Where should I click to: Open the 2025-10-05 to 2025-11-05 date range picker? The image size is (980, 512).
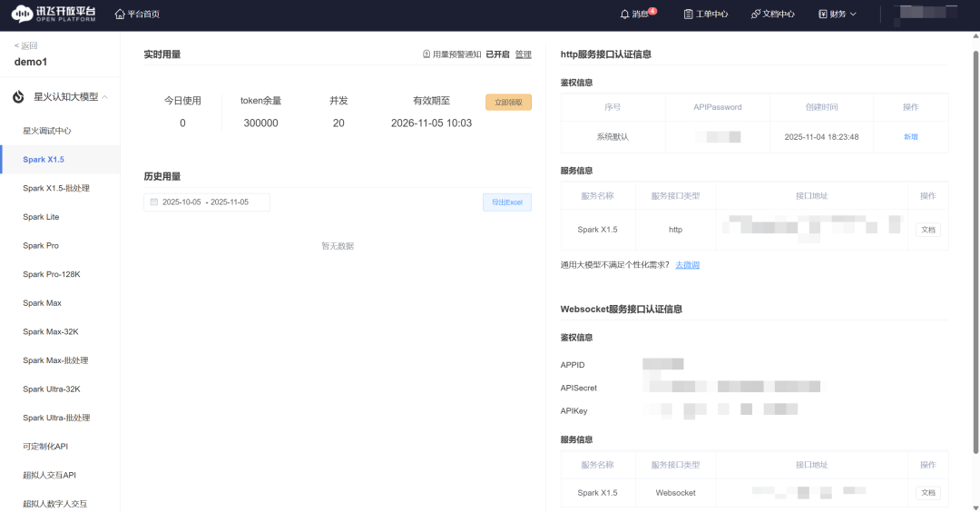[207, 202]
